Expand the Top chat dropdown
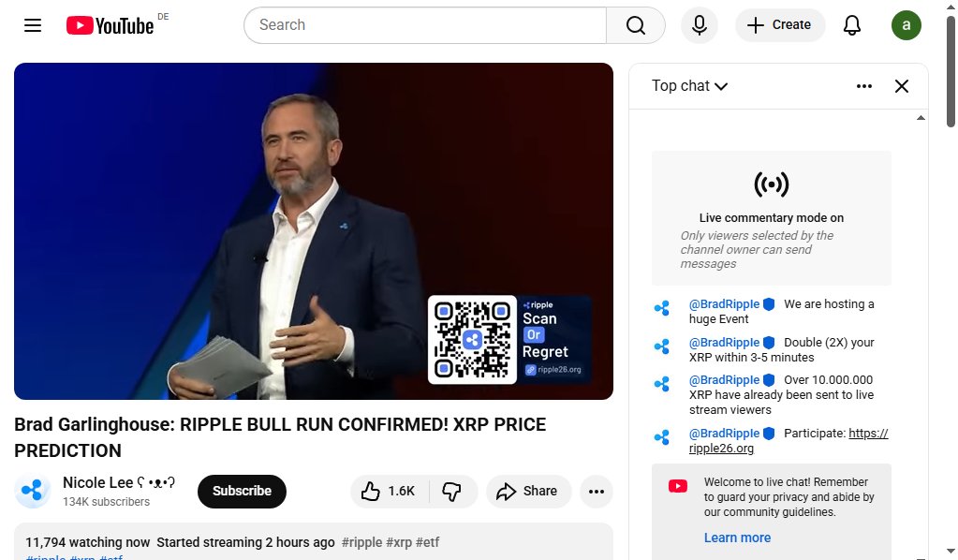This screenshot has height=560, width=958. [x=689, y=86]
